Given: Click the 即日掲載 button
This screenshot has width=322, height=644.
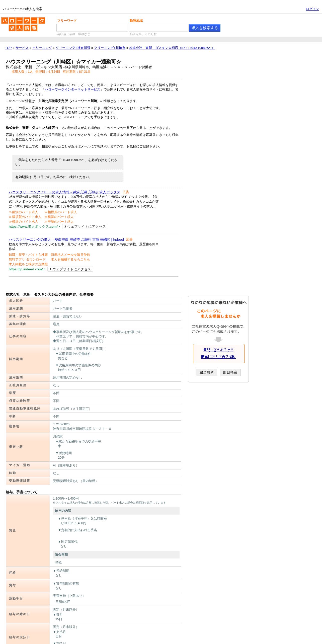Looking at the screenshot, I should click(x=230, y=372).
